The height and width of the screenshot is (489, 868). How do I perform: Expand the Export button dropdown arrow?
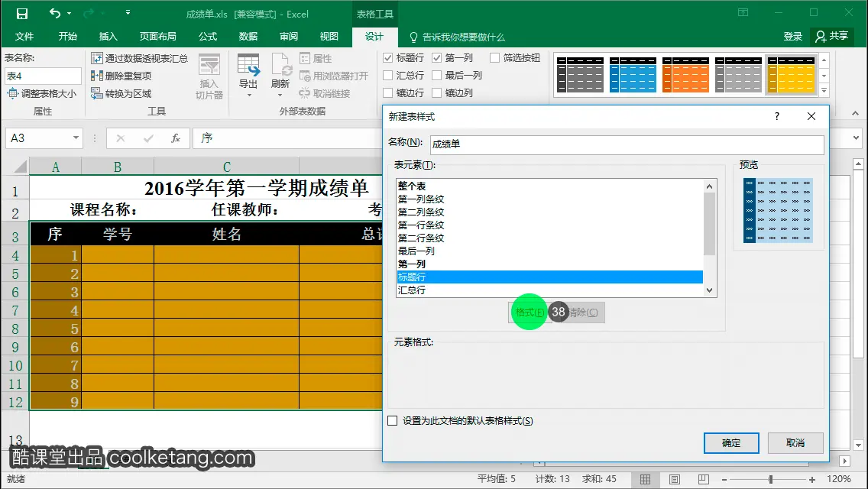(249, 96)
